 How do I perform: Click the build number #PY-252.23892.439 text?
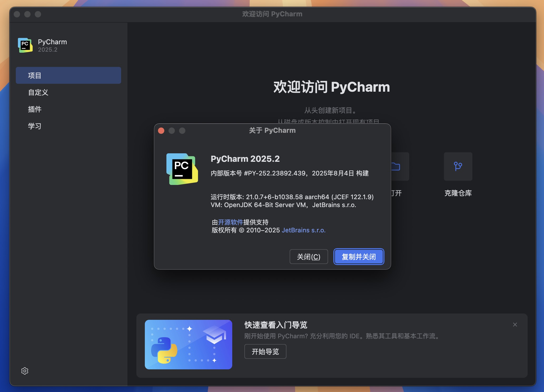pos(274,173)
